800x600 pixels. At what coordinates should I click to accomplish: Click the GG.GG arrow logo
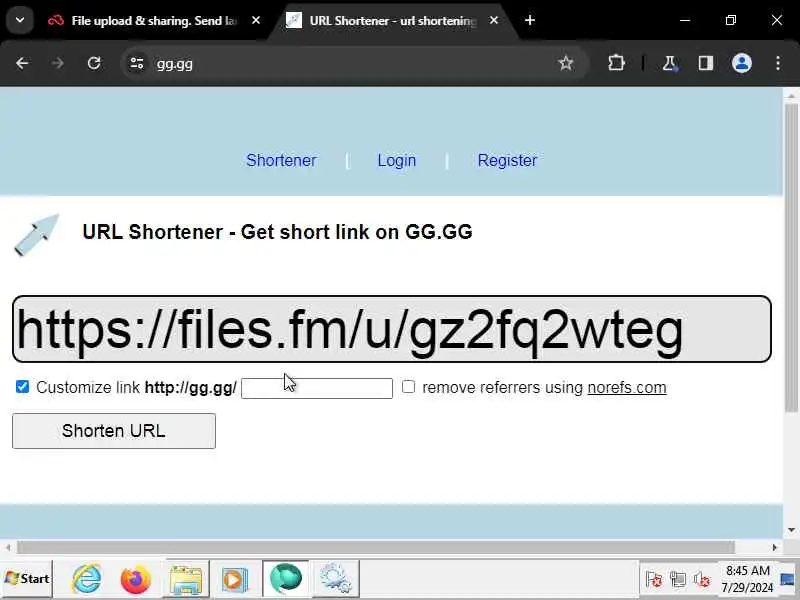tap(37, 235)
